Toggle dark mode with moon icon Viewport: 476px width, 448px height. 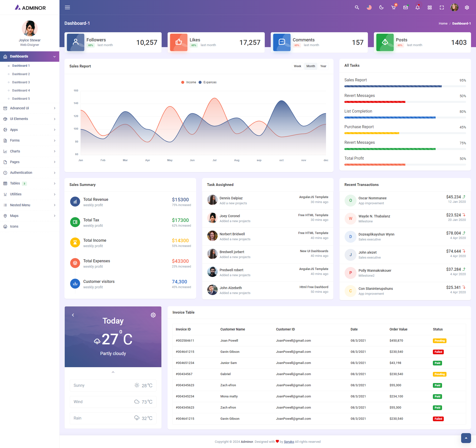(x=381, y=7)
